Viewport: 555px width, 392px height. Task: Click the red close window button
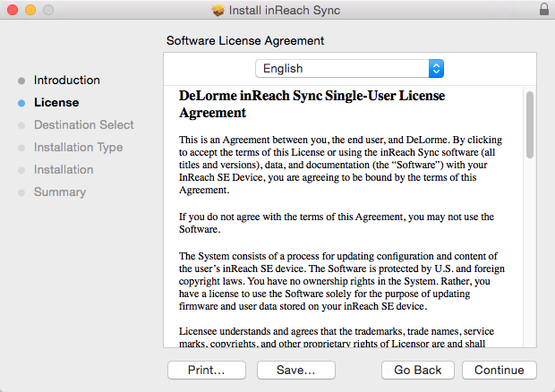pos(13,10)
